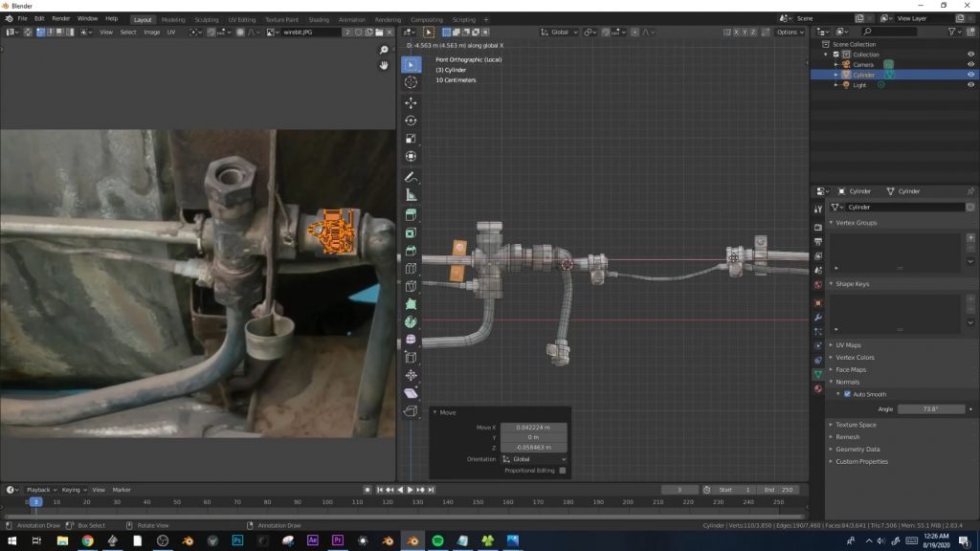This screenshot has height=551, width=980.
Task: Select the Loop Cut tool
Action: (x=411, y=269)
